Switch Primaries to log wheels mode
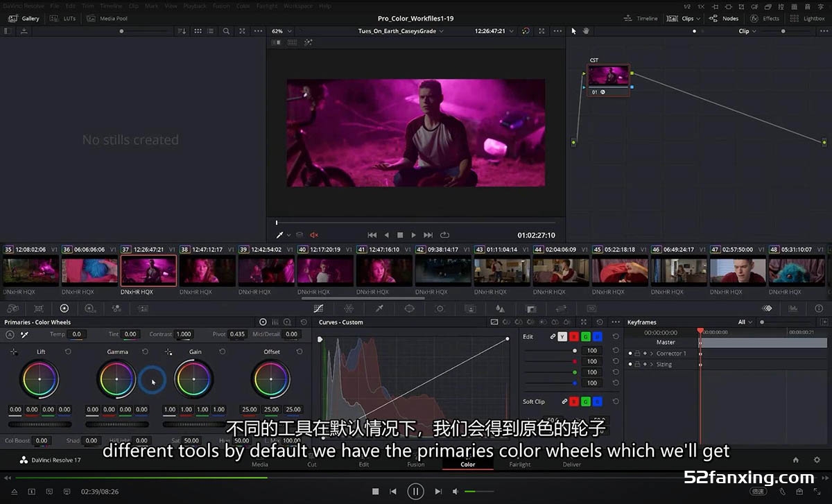Viewport: 832px width, 504px height. pyautogui.click(x=286, y=322)
